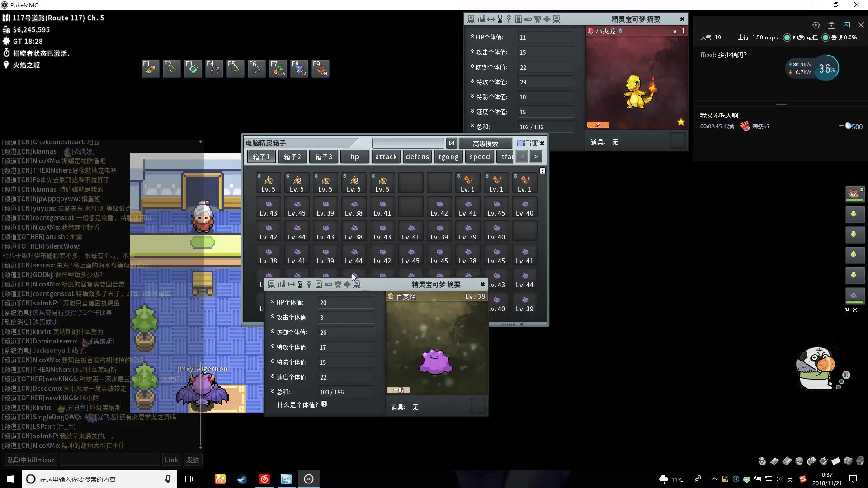The width and height of the screenshot is (868, 488).
Task: Toggle the T text view in PC box
Action: [x=535, y=143]
